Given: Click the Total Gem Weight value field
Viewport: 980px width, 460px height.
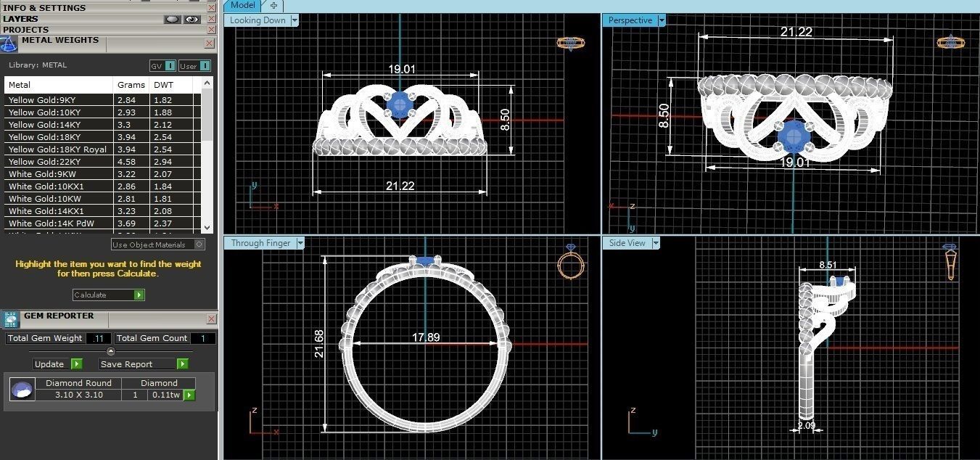Looking at the screenshot, I should coord(98,338).
